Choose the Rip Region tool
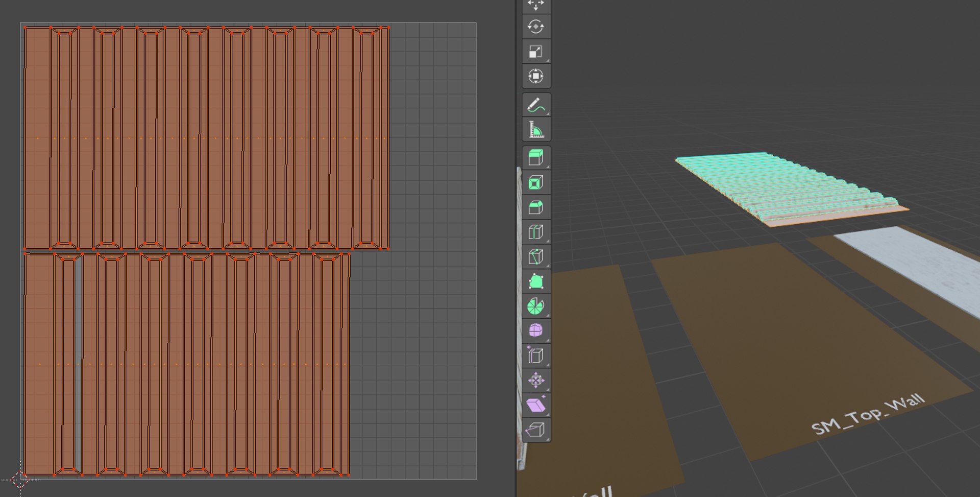Image resolution: width=980 pixels, height=497 pixels. tap(536, 430)
